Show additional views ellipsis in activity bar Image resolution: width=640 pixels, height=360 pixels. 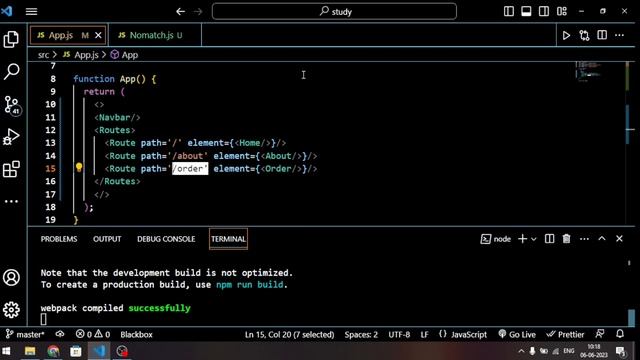(11, 201)
